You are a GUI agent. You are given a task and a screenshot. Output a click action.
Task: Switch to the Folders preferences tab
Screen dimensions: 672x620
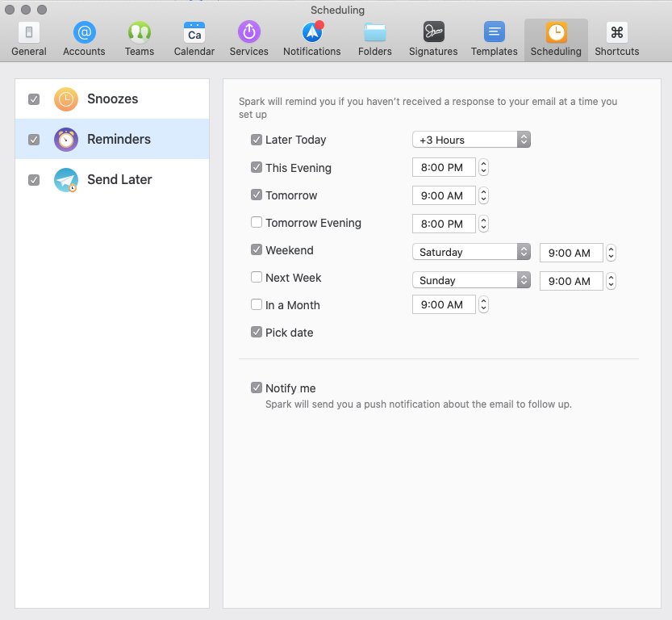(x=375, y=39)
